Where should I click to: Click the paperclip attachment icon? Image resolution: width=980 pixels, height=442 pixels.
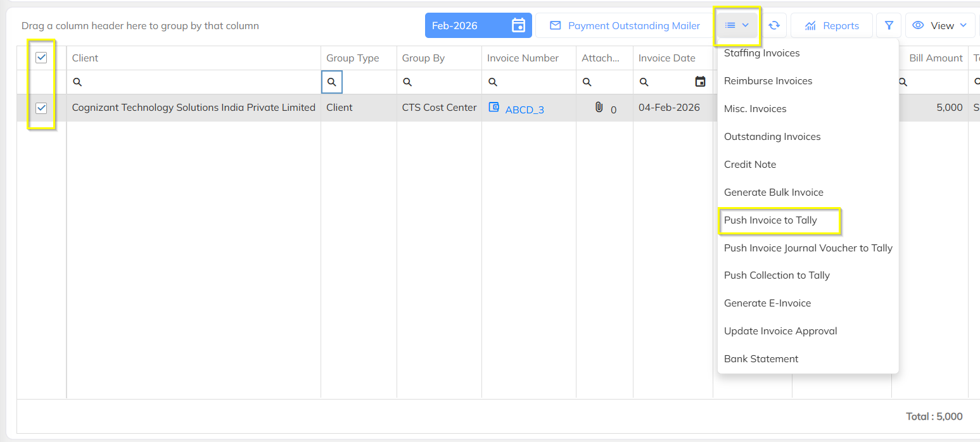click(x=599, y=108)
